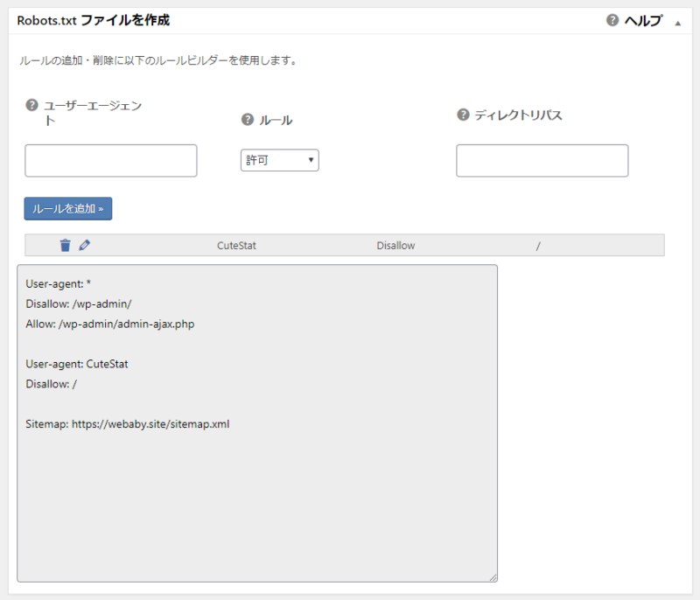Open the 許可 rule dropdown
Viewport: 700px width, 600px height.
tap(278, 160)
